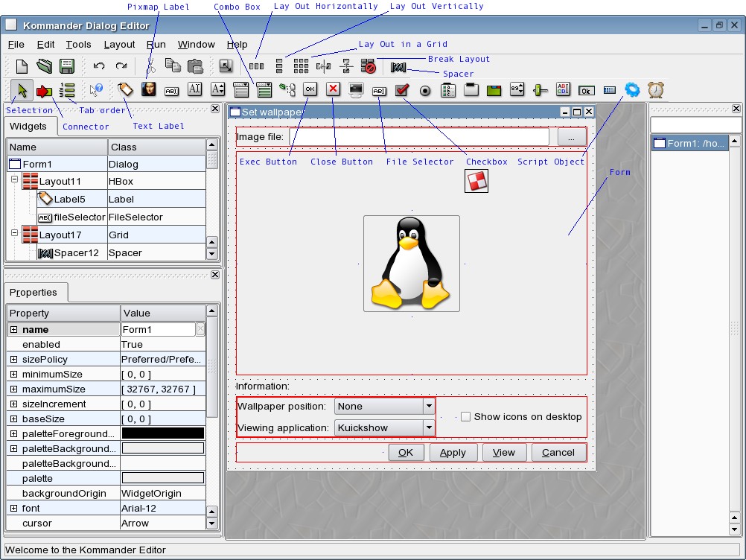Viewport: 746px width, 560px height.
Task: Open the Window menu
Action: click(x=197, y=44)
